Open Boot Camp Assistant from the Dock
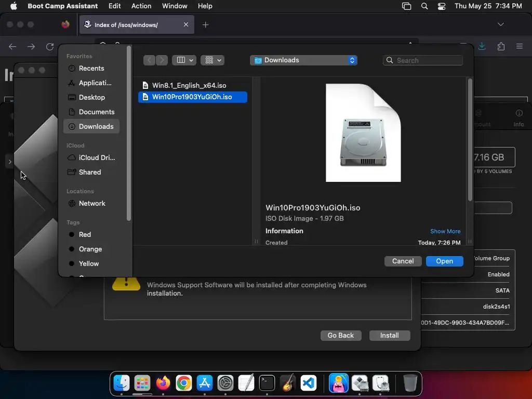The height and width of the screenshot is (399, 532). (x=360, y=383)
